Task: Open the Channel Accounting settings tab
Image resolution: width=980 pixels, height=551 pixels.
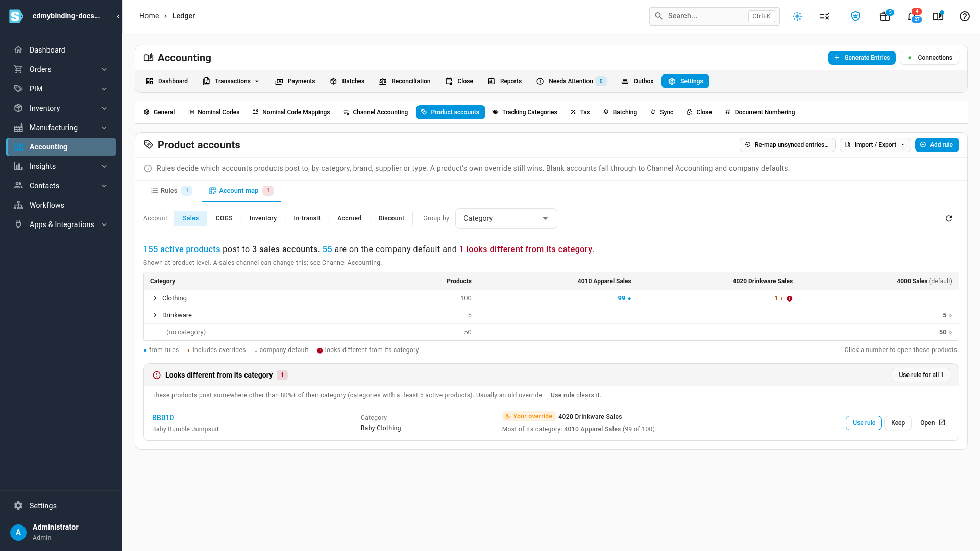Action: pyautogui.click(x=375, y=112)
